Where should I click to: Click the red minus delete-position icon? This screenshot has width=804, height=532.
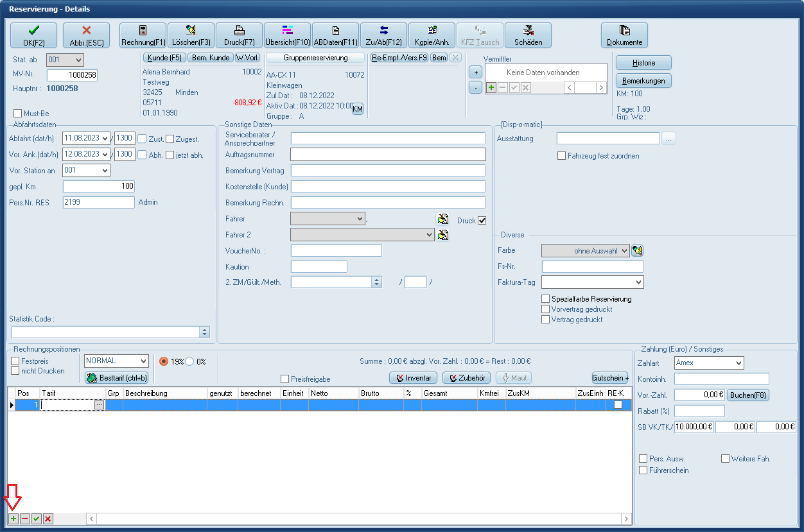click(x=25, y=519)
